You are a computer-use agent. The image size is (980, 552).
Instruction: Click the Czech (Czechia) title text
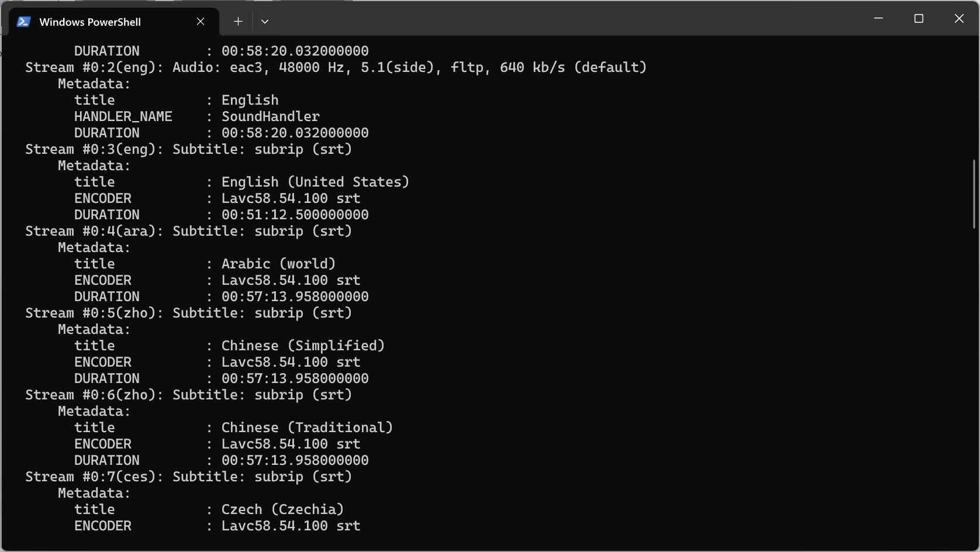pyautogui.click(x=282, y=509)
